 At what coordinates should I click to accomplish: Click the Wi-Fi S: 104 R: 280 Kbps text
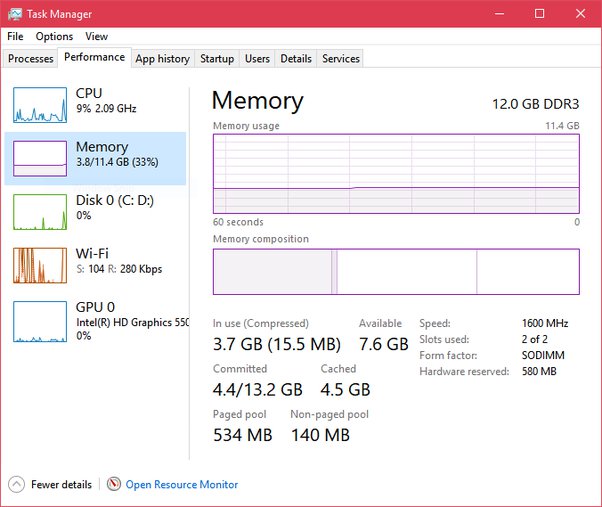click(119, 269)
